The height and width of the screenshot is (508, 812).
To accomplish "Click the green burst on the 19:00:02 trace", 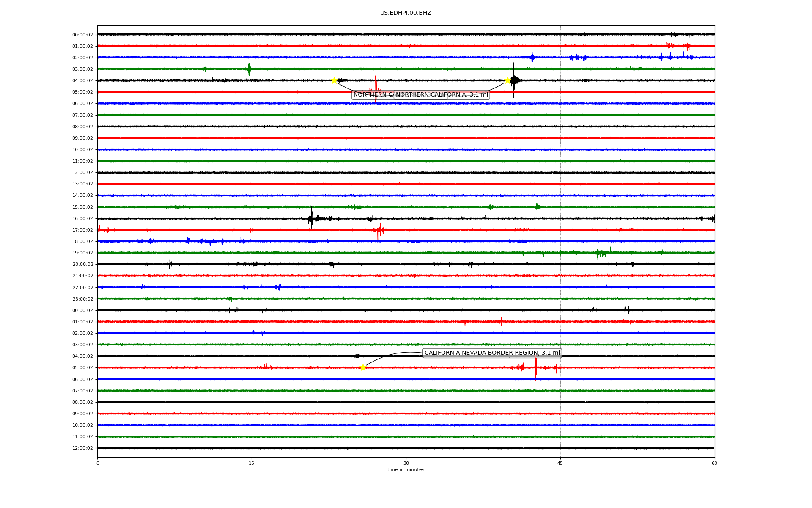I will [601, 253].
